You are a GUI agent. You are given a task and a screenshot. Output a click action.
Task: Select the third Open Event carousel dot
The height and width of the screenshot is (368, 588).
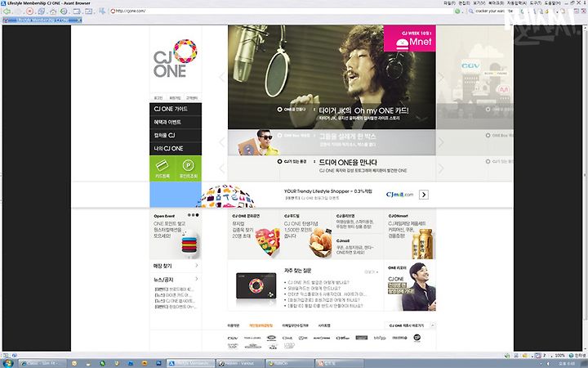198,215
